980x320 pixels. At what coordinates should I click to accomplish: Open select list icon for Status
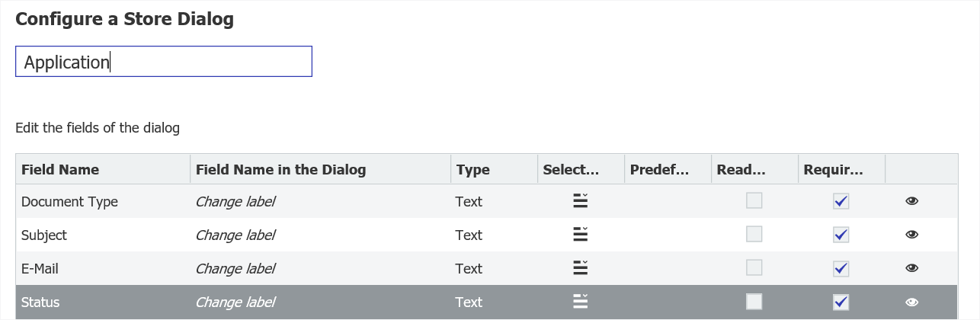(581, 302)
